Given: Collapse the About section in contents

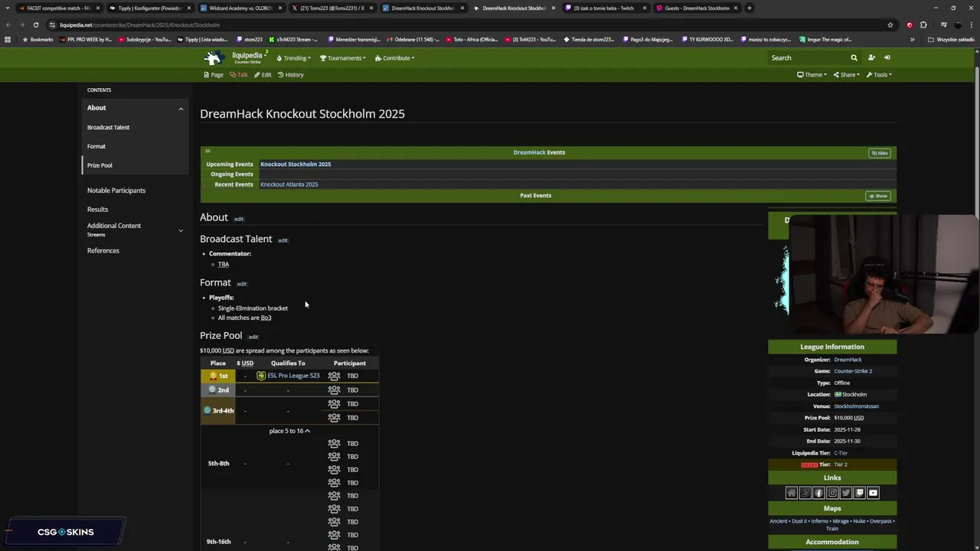Looking at the screenshot, I should [x=181, y=109].
